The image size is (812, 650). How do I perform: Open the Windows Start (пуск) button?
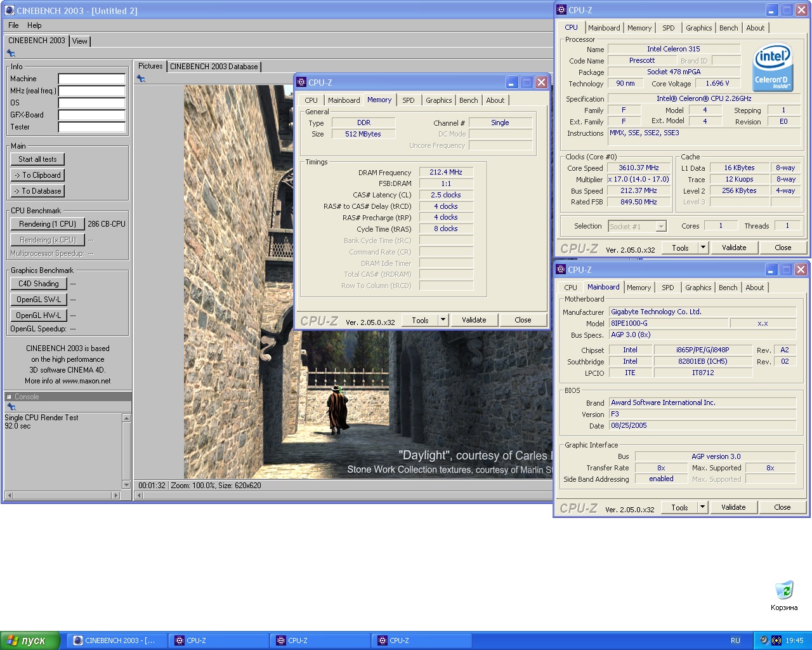pos(30,640)
